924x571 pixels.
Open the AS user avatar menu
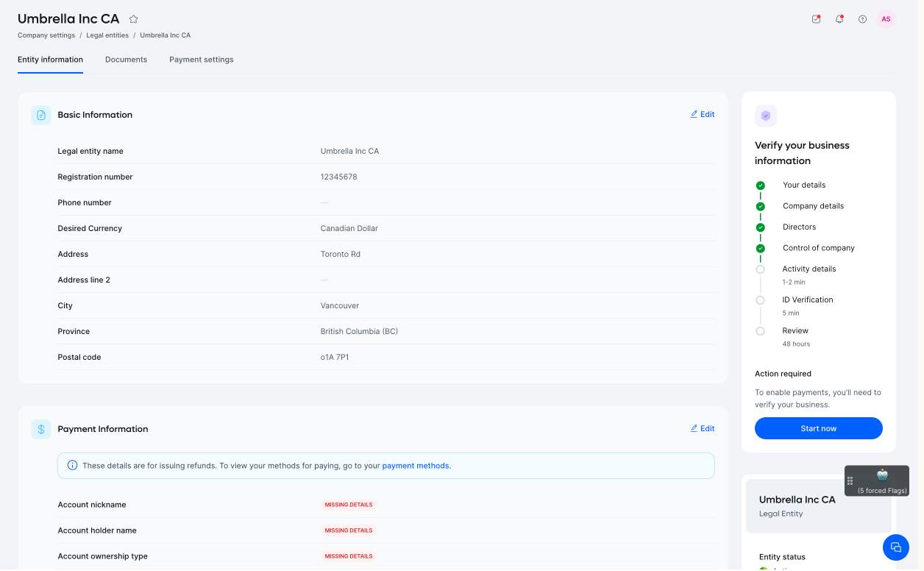[886, 19]
